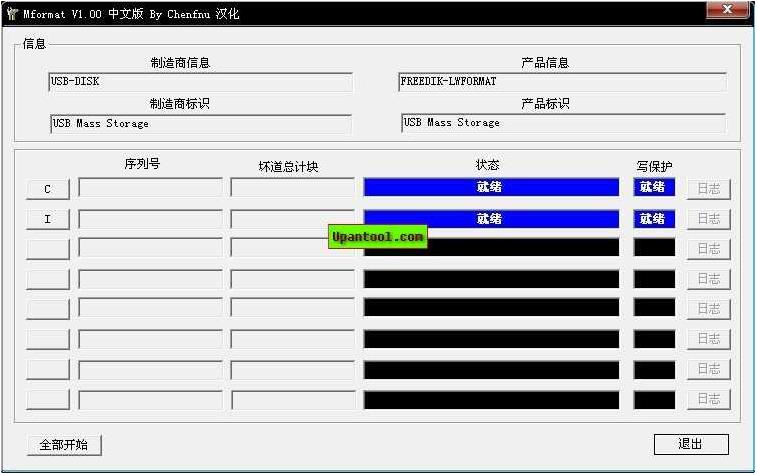Select the drive I button
This screenshot has width=757, height=473.
47,219
